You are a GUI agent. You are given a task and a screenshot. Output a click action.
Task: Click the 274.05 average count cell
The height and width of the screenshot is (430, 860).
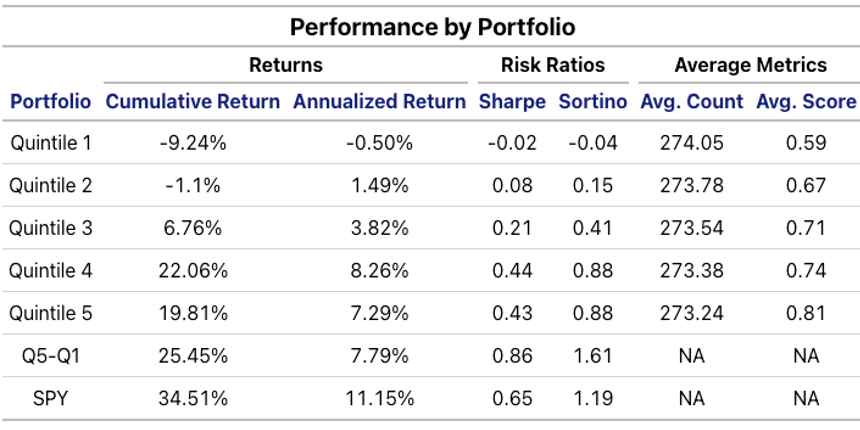[691, 143]
